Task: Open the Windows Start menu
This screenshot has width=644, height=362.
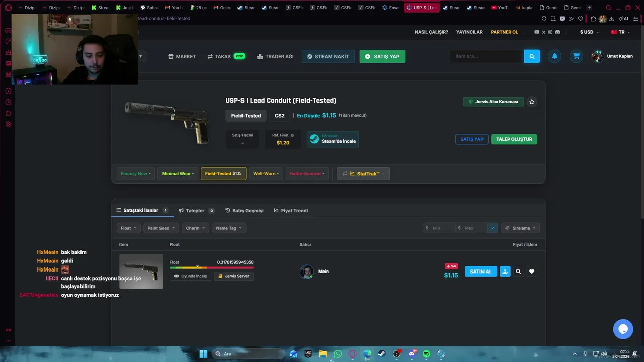Action: click(x=203, y=354)
